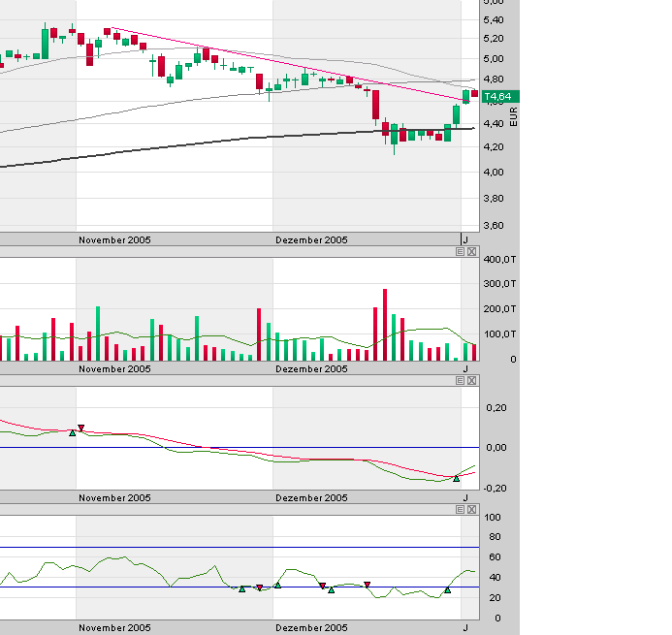
Task: Close the volume indicator panel
Action: (472, 252)
